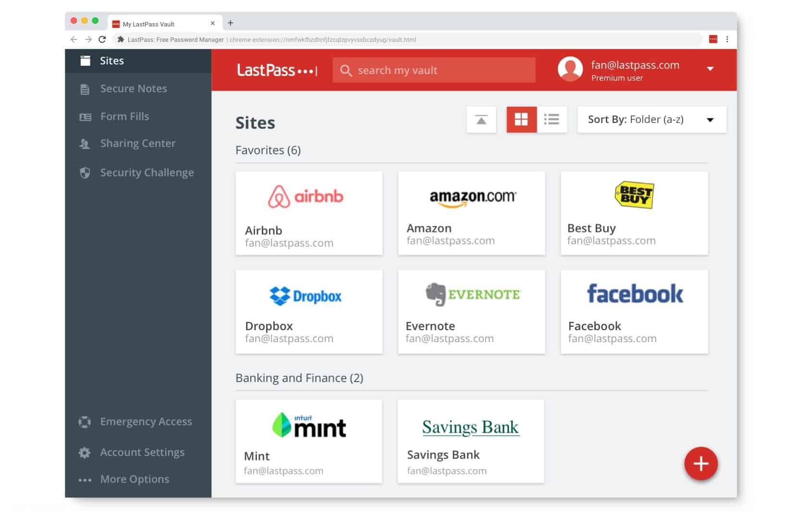Open the Sort By Folder dropdown
The height and width of the screenshot is (518, 812).
point(651,120)
